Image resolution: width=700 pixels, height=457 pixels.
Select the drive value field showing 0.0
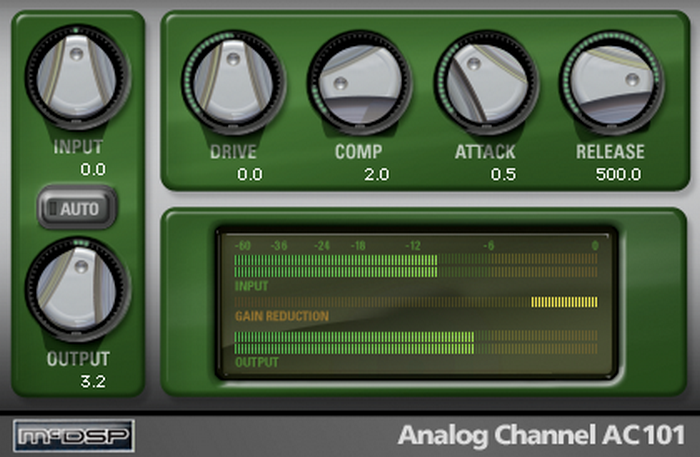[x=250, y=174]
